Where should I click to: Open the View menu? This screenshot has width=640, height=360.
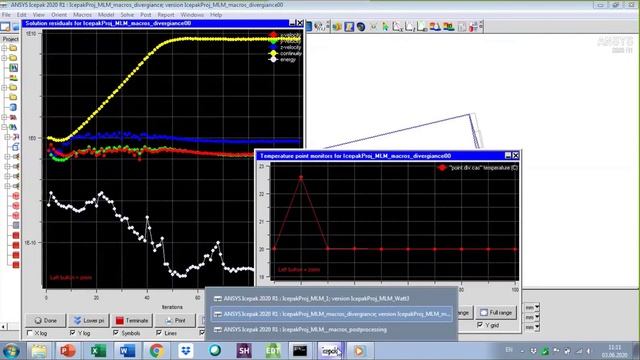coord(39,15)
